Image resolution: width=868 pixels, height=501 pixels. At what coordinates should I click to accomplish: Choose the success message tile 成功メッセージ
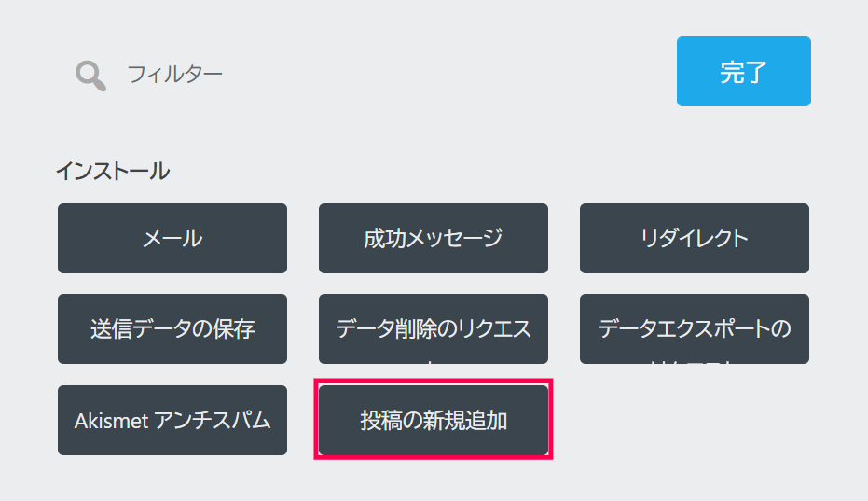[x=434, y=238]
